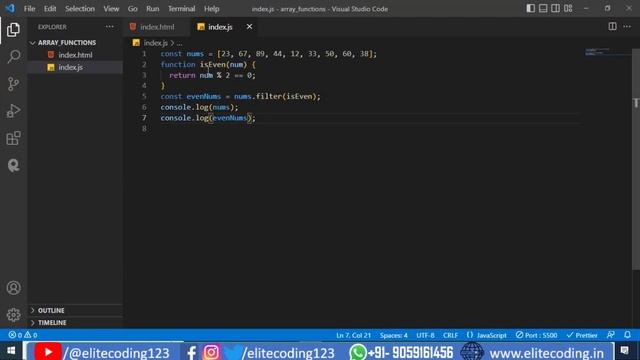Click index.js breadcrumb item
The width and height of the screenshot is (640, 360).
click(x=155, y=43)
